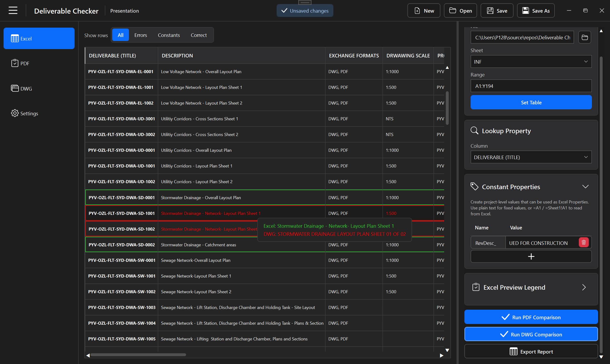Select scale cell 1:1000 in SD-0001 row

tap(408, 197)
